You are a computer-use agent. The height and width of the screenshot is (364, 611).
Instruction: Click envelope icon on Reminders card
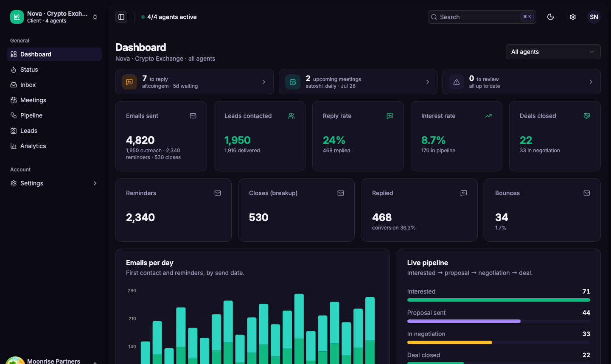[x=218, y=193]
